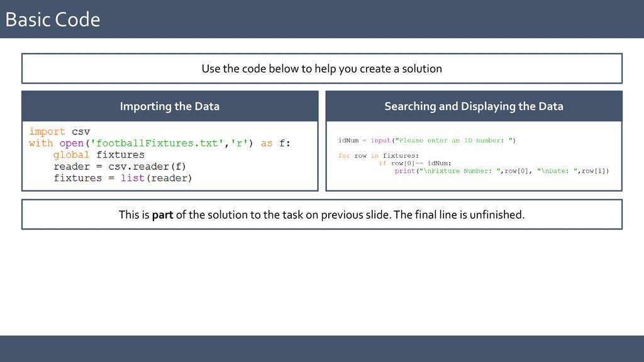
Task: Click the dark footer bar at the bottom
Action: point(322,348)
